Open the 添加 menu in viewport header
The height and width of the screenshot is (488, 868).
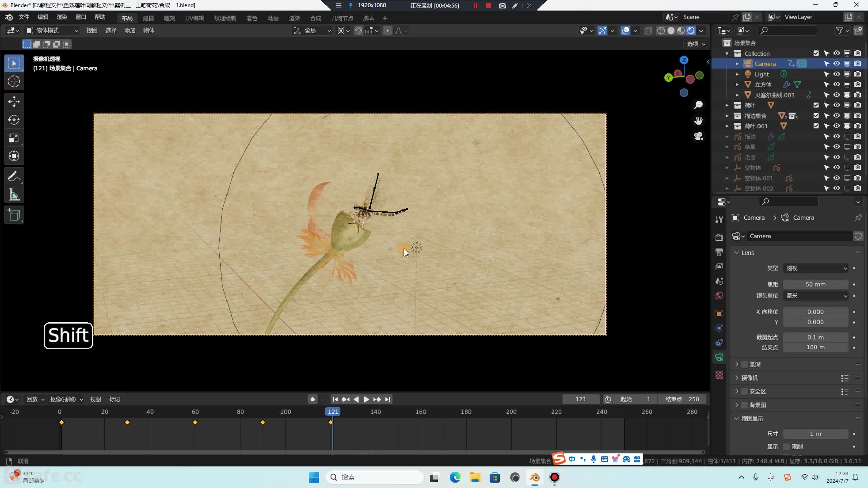(x=130, y=30)
